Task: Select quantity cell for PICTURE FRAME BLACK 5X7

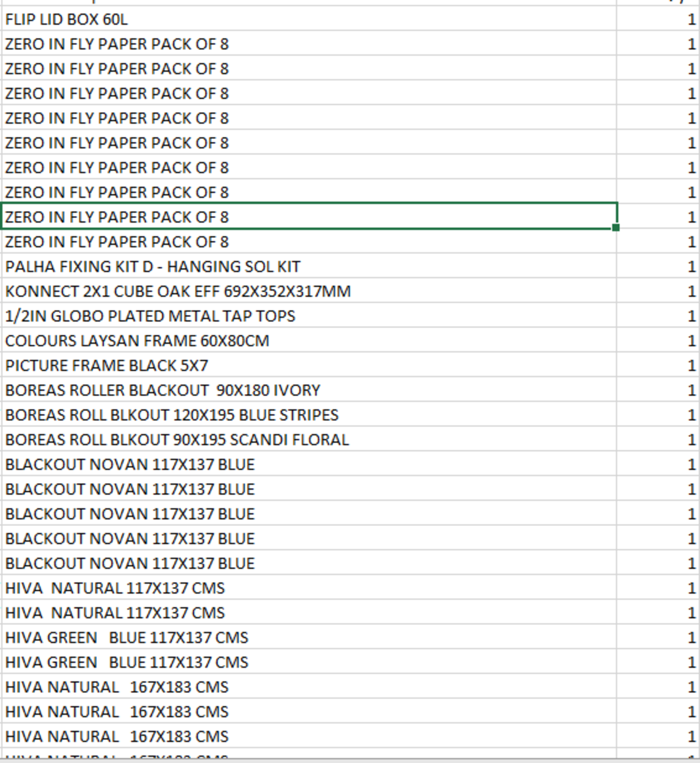Action: [x=658, y=365]
